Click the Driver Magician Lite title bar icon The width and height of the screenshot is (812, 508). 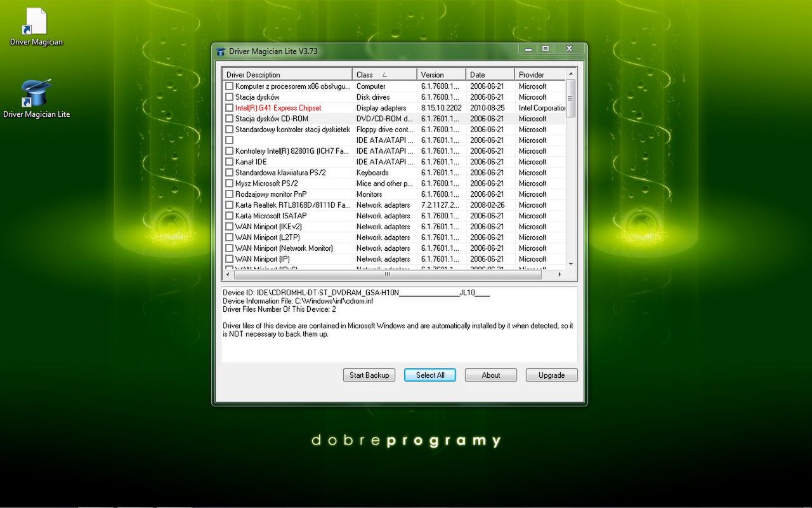coord(221,51)
